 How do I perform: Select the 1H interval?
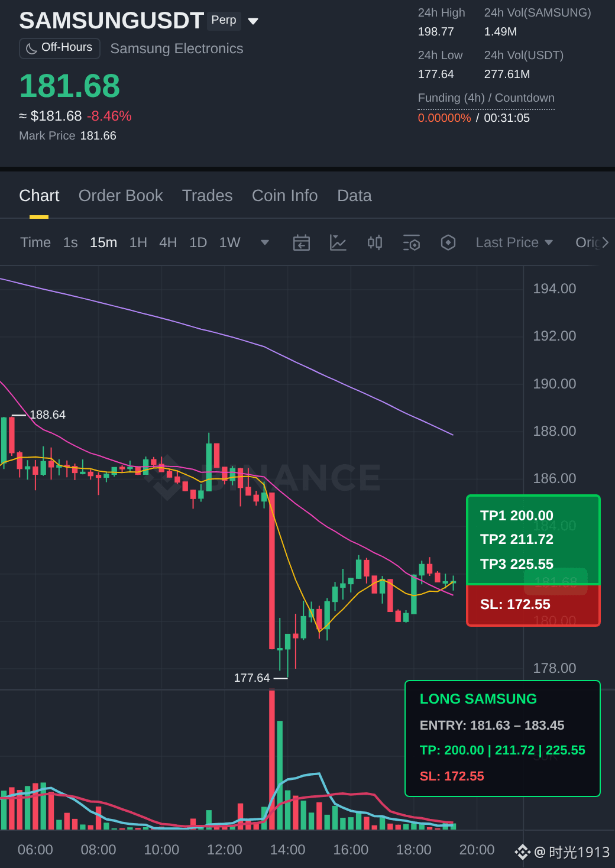tap(138, 242)
